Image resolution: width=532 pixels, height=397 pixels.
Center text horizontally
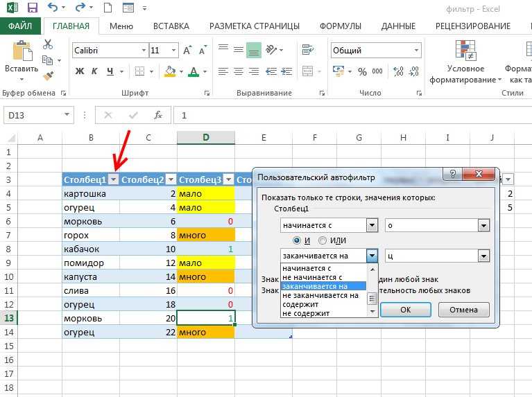tap(239, 71)
